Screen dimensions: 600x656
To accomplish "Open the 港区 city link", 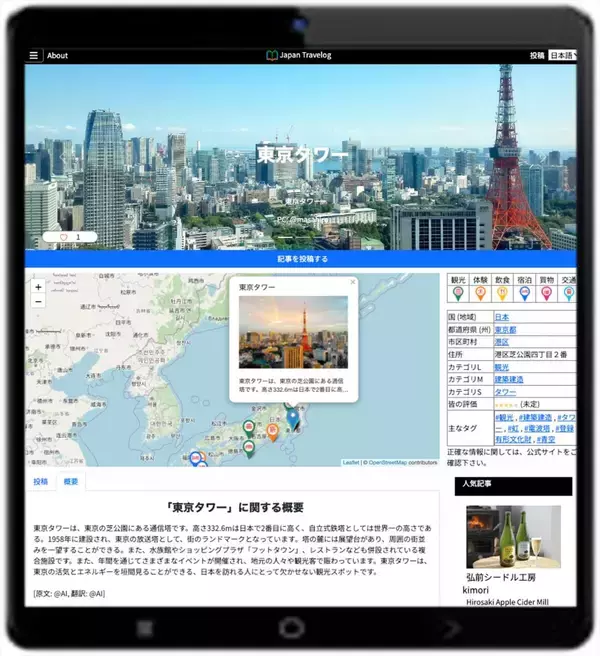I will (502, 342).
